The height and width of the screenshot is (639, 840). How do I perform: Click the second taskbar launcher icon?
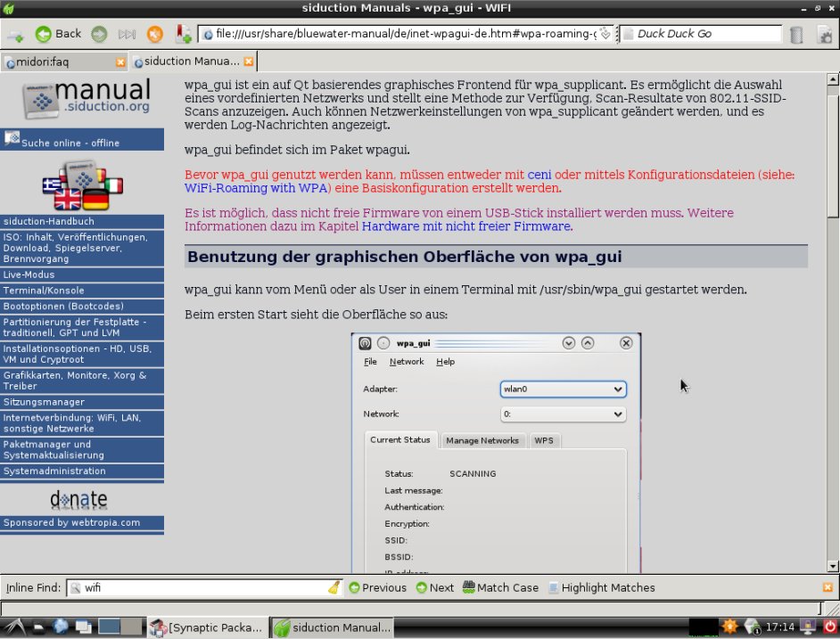click(39, 627)
